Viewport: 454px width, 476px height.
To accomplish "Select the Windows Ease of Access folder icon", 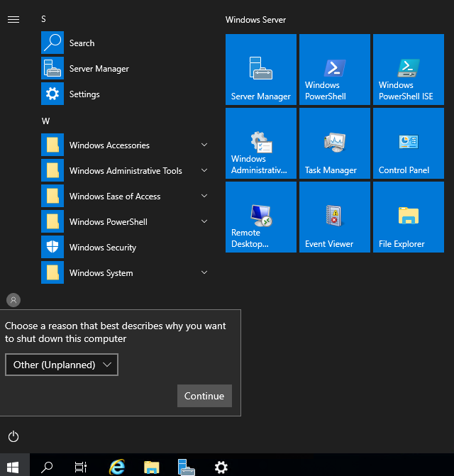I will click(x=52, y=196).
